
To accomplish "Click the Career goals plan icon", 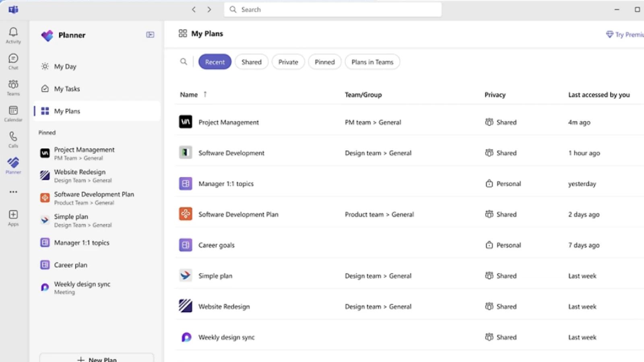I will click(x=186, y=245).
